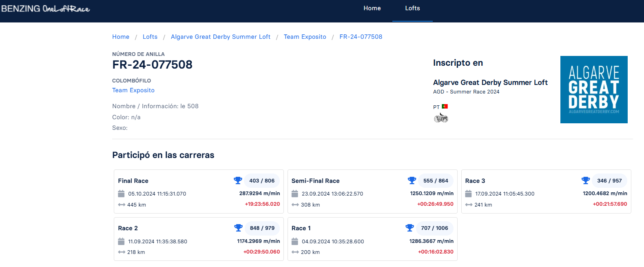Click the trophy icon in Semi-Final Race card
This screenshot has width=644, height=267.
point(412,180)
